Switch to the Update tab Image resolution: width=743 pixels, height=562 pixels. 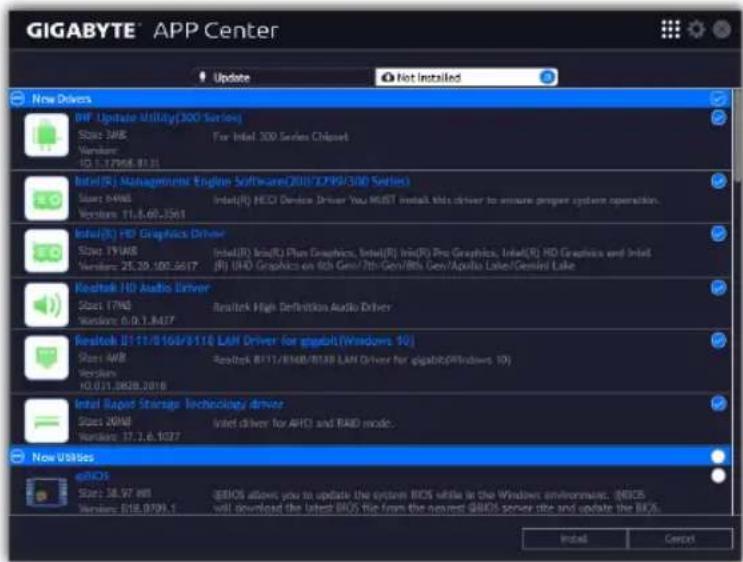tap(283, 77)
